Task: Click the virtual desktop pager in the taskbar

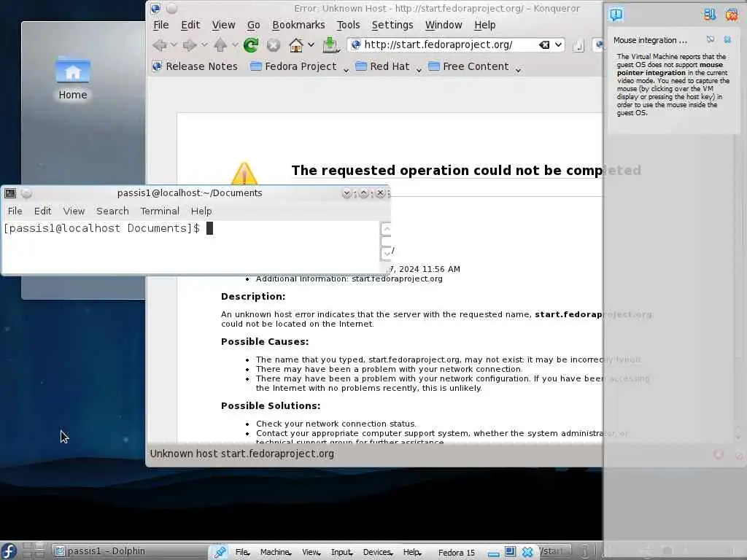Action: click(34, 551)
